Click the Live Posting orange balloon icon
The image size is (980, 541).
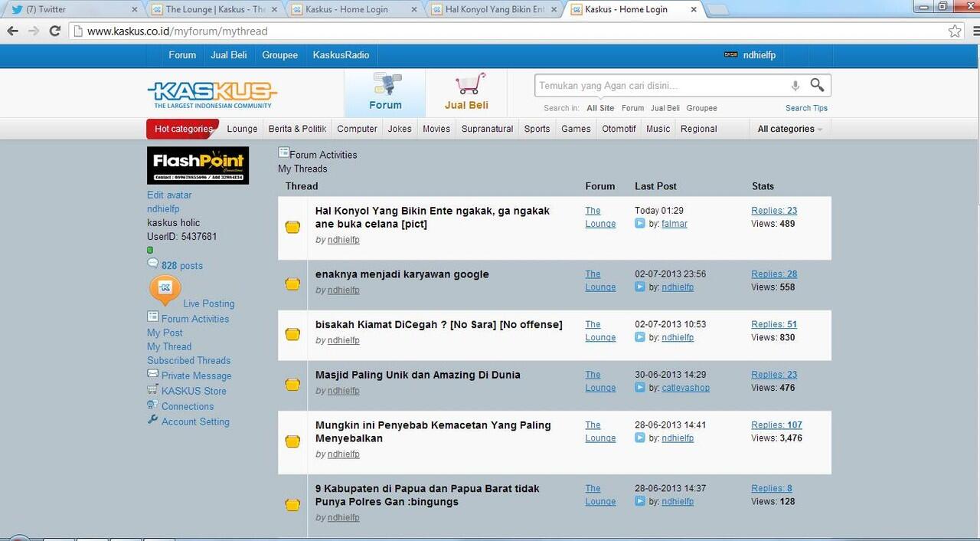pos(165,291)
